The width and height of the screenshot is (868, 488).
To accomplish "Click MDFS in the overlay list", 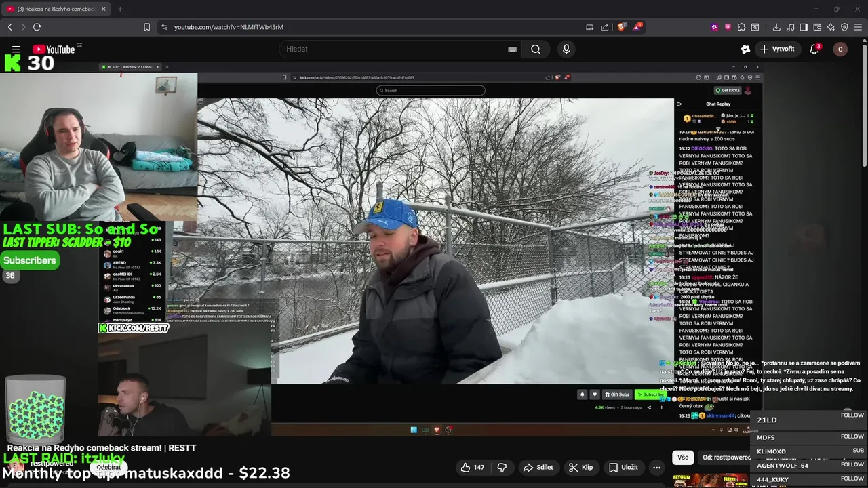I will (766, 438).
